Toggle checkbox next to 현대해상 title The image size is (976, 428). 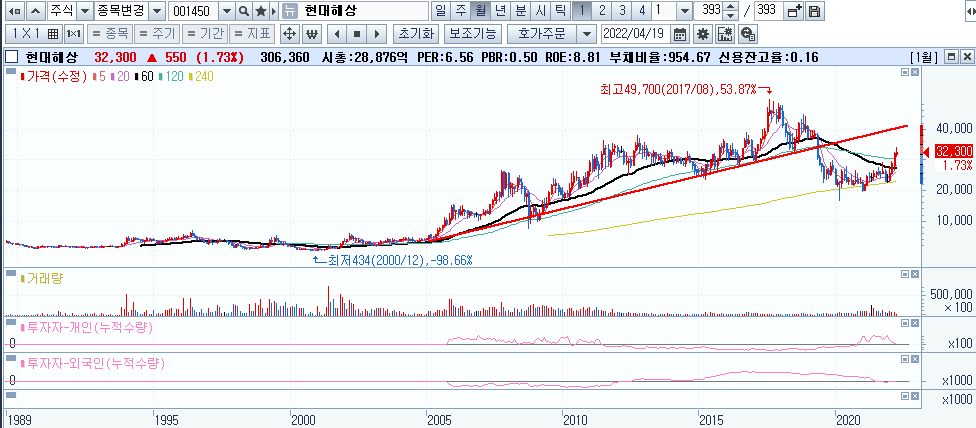click(11, 57)
